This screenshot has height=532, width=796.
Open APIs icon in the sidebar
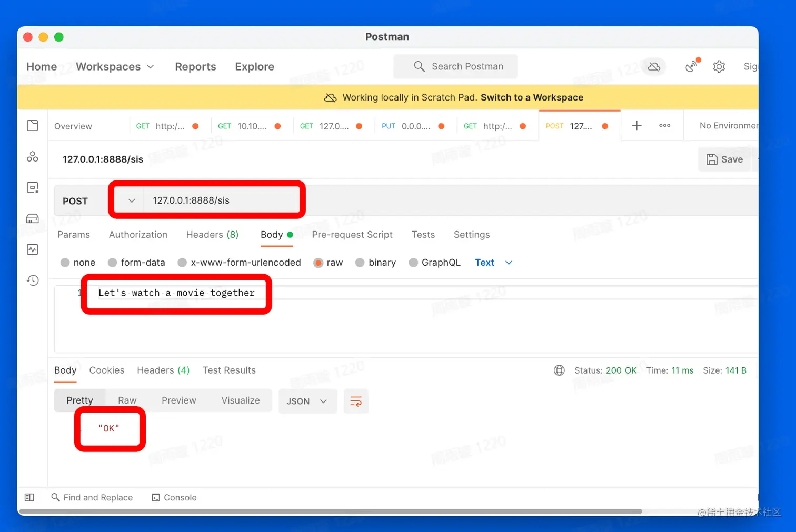point(33,156)
